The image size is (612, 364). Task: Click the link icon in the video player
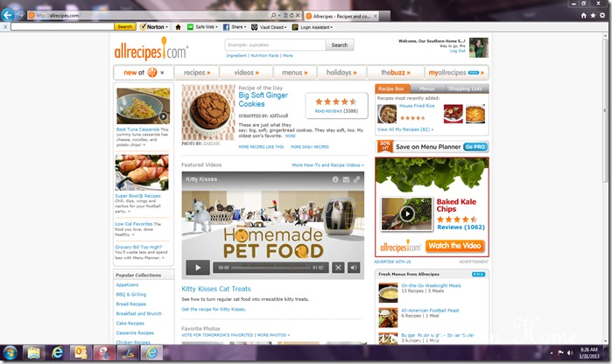pyautogui.click(x=356, y=179)
